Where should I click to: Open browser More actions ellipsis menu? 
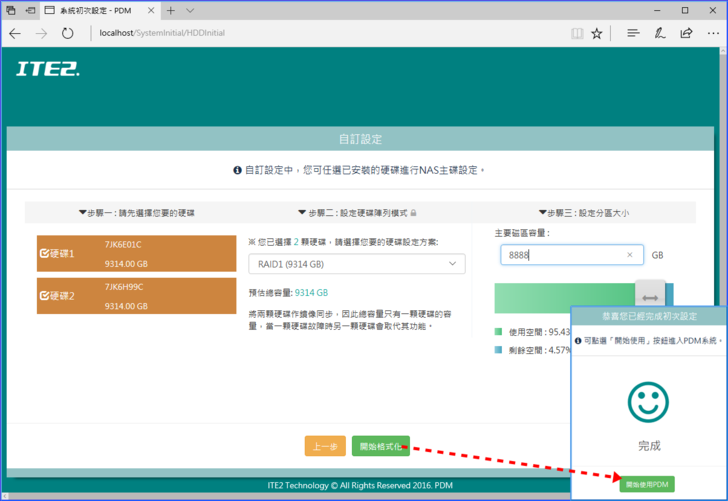[x=711, y=33]
